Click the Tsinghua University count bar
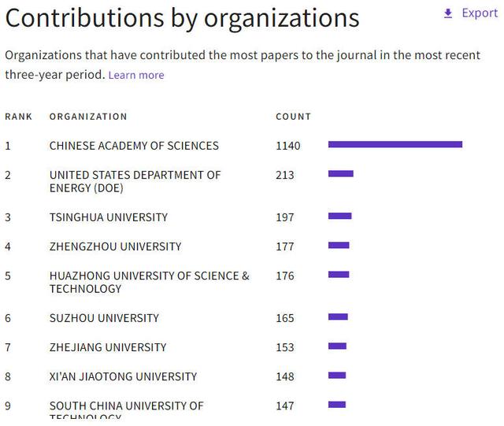Image resolution: width=504 pixels, height=426 pixels. coord(339,216)
